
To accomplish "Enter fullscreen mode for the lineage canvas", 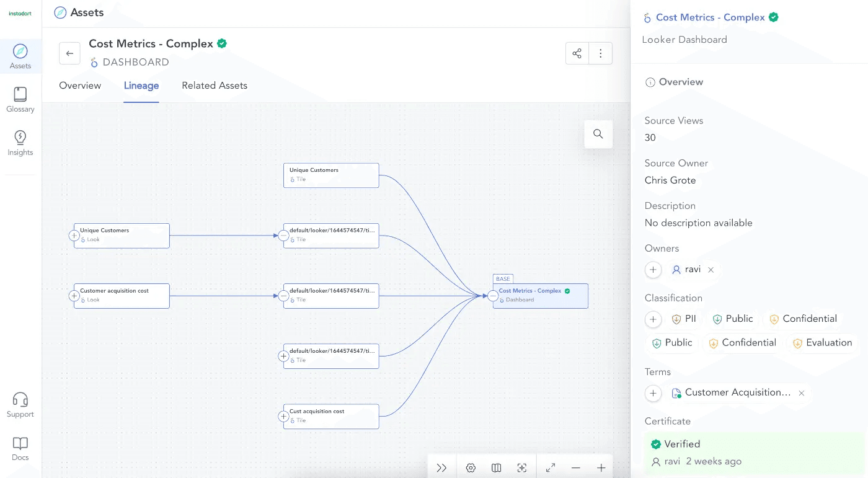I will [x=550, y=467].
